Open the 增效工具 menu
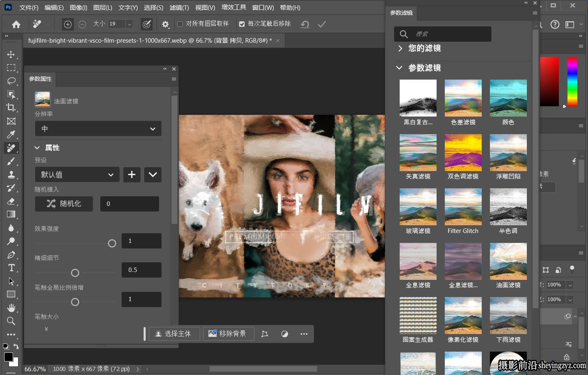Viewport: 588px width, 375px height. tap(234, 7)
